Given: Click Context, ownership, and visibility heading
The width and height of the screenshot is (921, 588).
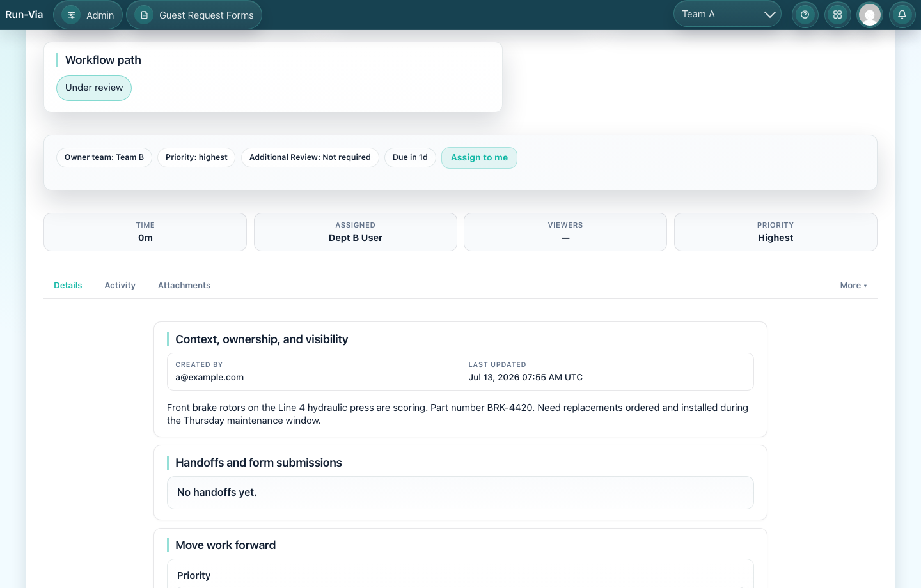Looking at the screenshot, I should [x=262, y=339].
